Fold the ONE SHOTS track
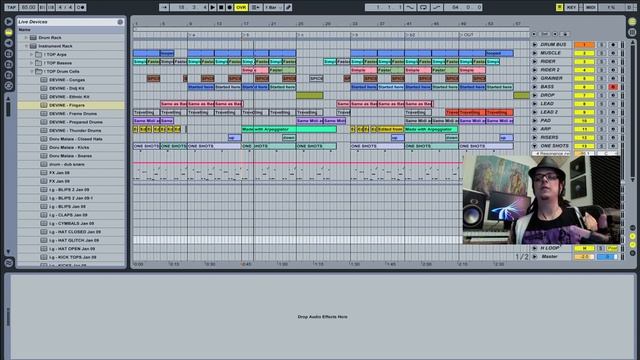 534,146
